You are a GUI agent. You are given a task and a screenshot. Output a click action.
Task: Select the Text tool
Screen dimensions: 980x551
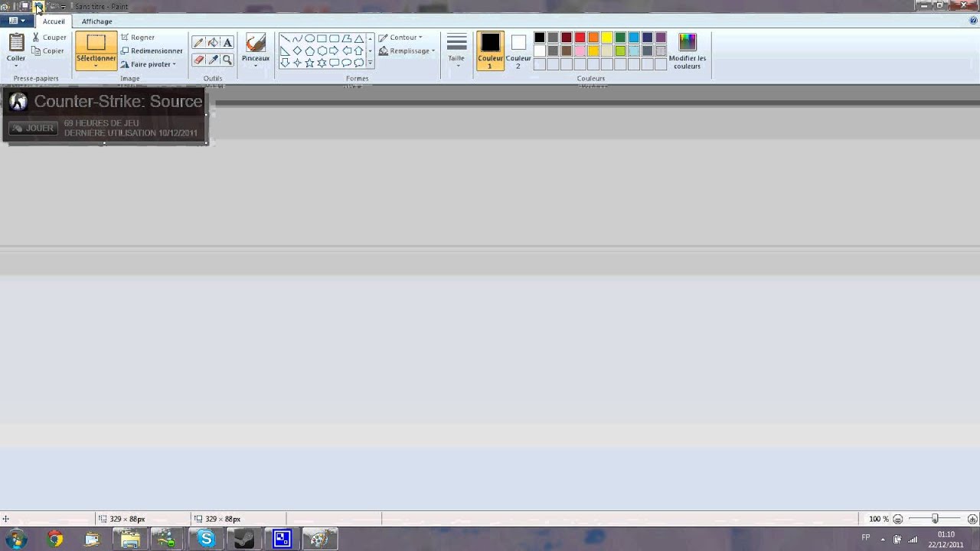coord(227,43)
